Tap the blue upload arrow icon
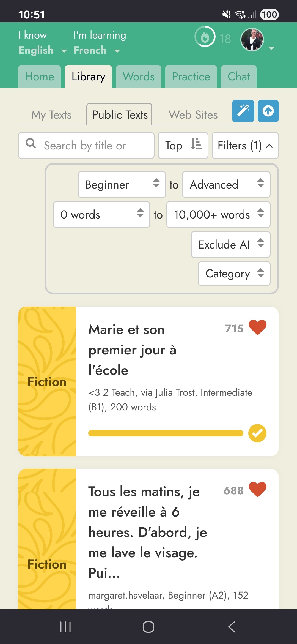The width and height of the screenshot is (297, 644). pos(268,111)
